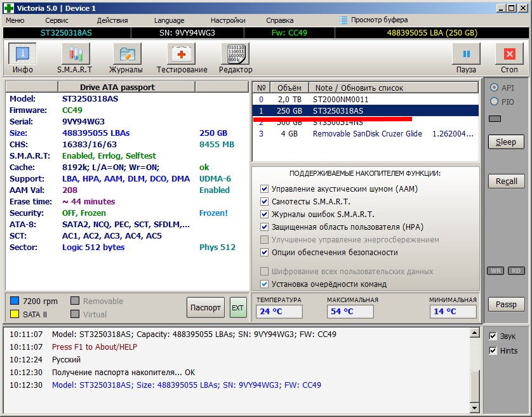Open the Тестирование surface test tool
Image resolution: width=532 pixels, height=417 pixels.
click(181, 54)
